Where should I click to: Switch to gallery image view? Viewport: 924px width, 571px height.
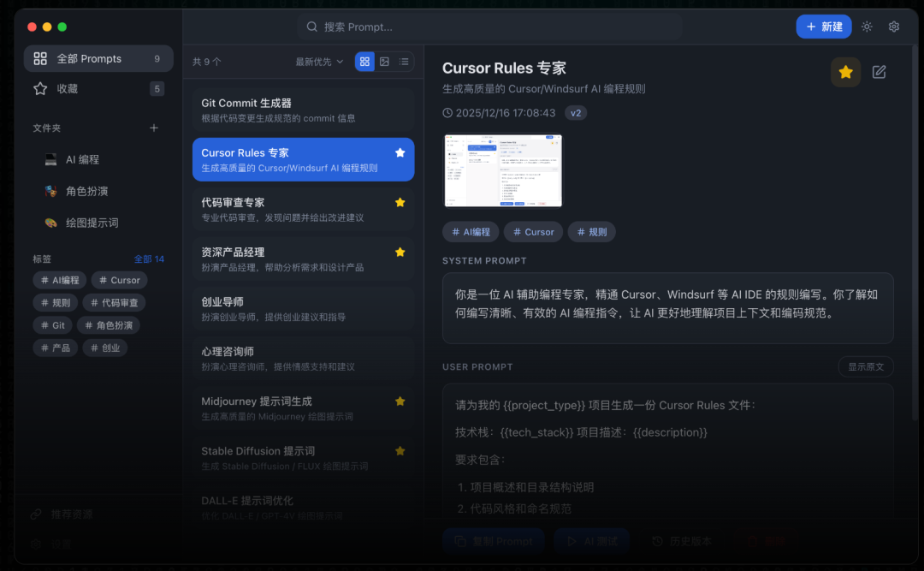point(384,62)
